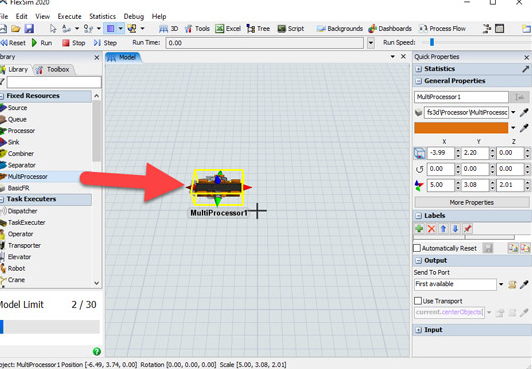Click the More Properties button

[472, 202]
